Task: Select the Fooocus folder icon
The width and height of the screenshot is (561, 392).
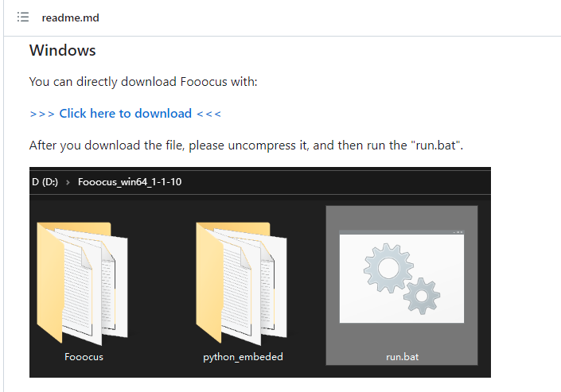Action: pyautogui.click(x=82, y=283)
